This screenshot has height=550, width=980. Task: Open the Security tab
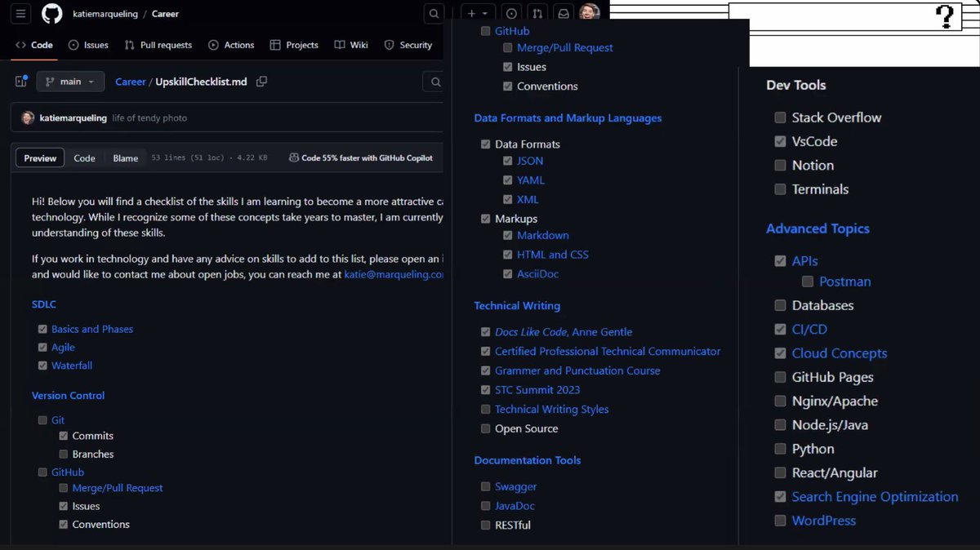point(408,45)
